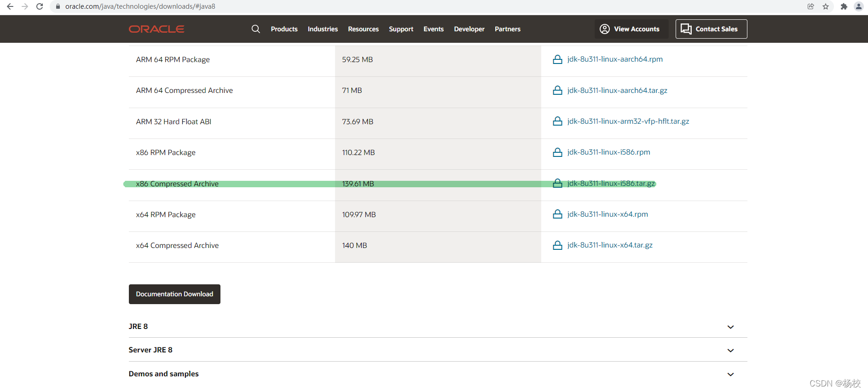
Task: Click lock icon for aarch64.tar.gz download
Action: tap(557, 90)
